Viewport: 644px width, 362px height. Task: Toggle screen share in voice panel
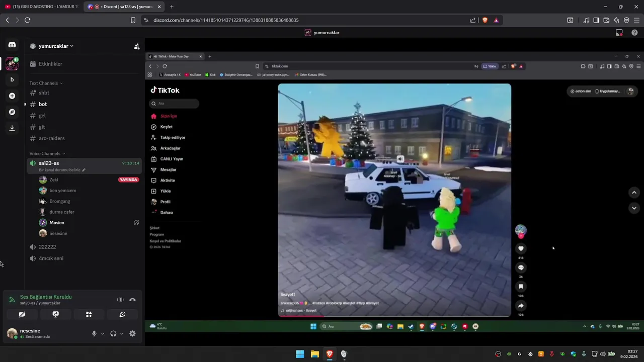[x=56, y=314]
